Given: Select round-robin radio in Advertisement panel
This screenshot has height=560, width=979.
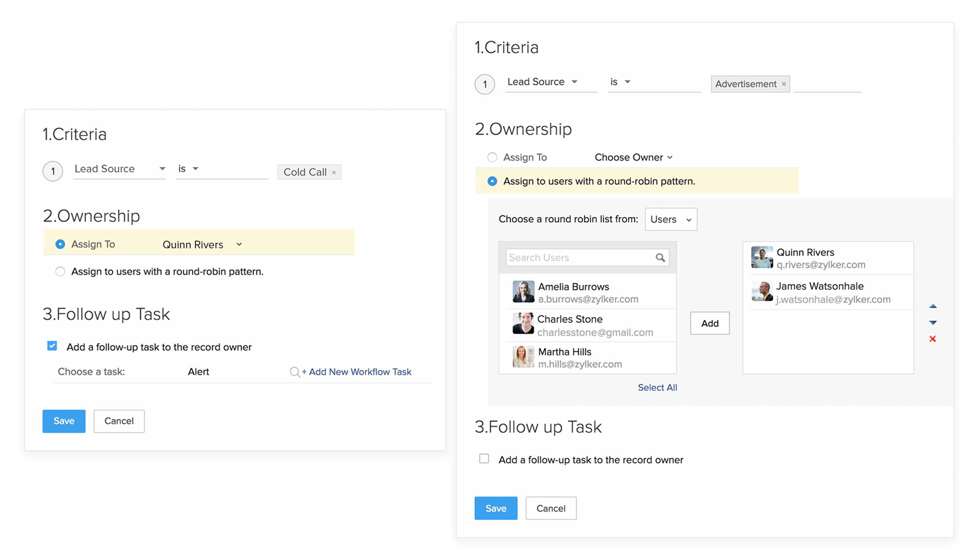Looking at the screenshot, I should tap(492, 181).
